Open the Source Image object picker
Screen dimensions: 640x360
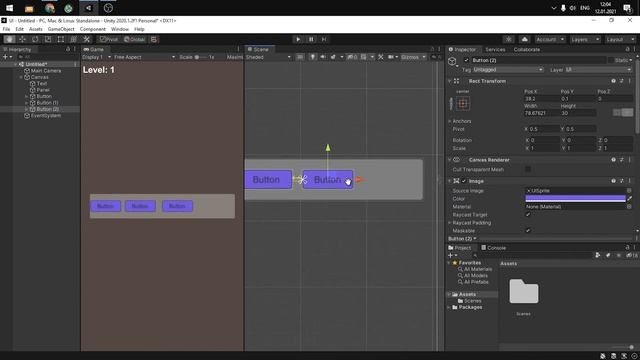629,191
